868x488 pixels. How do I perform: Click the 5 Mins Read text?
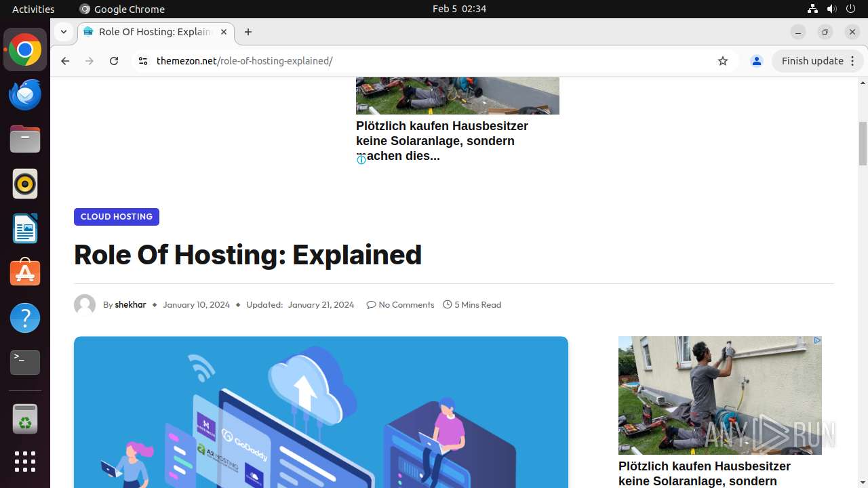478,305
